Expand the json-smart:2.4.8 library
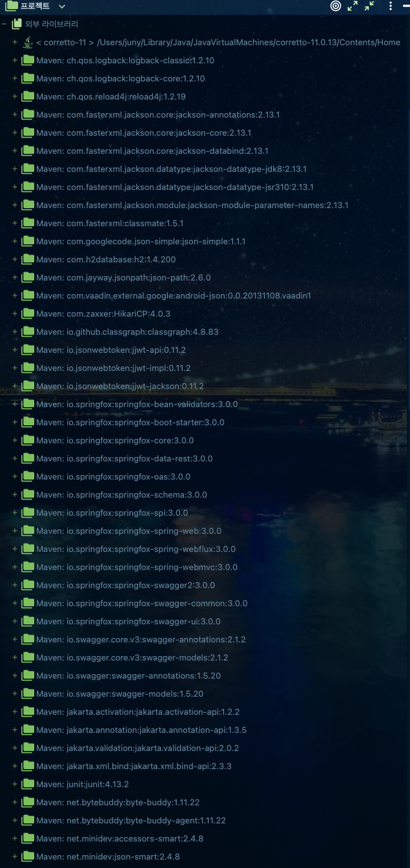 [x=15, y=856]
